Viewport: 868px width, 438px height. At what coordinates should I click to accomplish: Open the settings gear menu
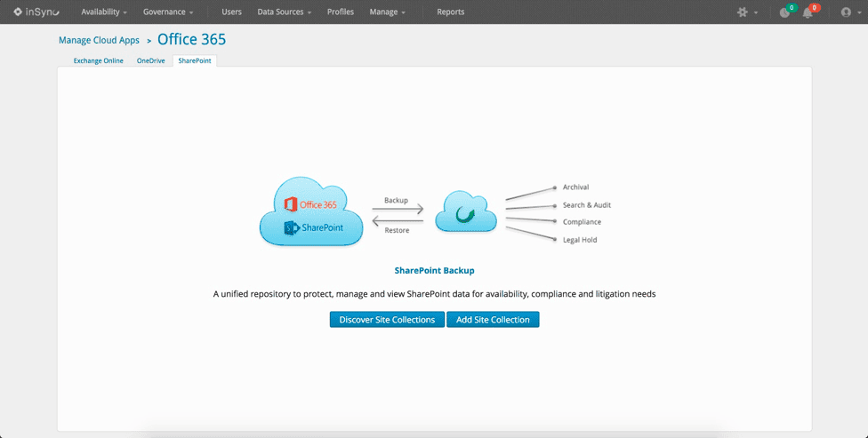[x=743, y=12]
